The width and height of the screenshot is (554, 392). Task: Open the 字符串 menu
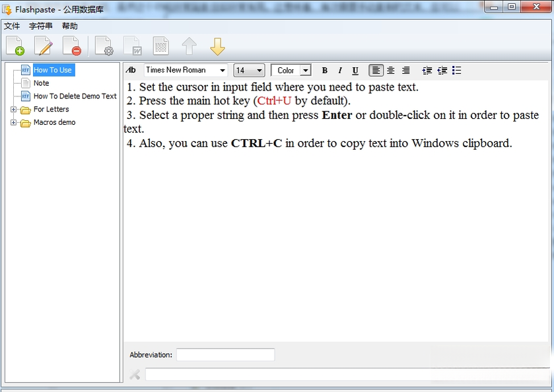tap(41, 26)
